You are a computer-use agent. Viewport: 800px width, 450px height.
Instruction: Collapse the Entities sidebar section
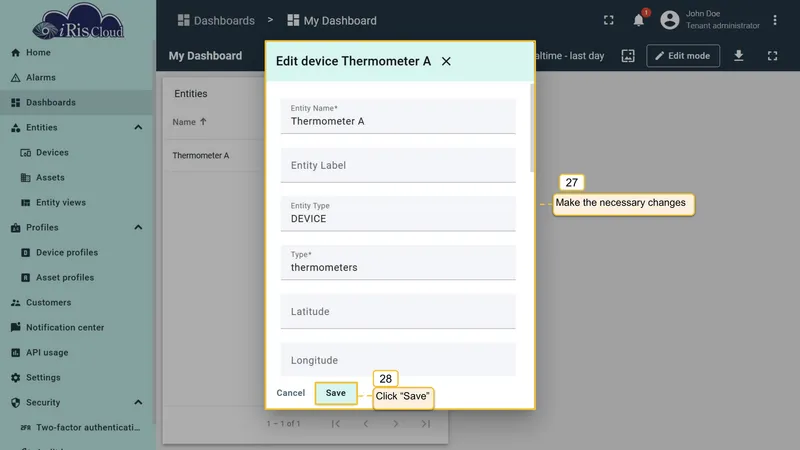(x=138, y=127)
